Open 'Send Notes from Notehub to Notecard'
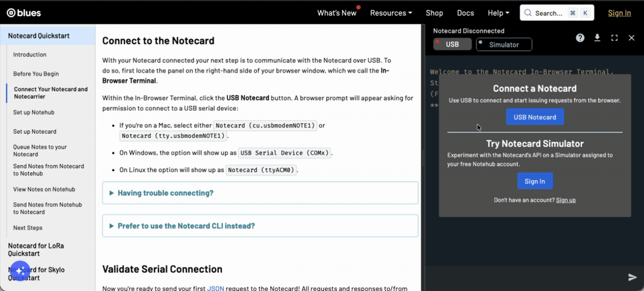This screenshot has width=644, height=291. pos(48,208)
